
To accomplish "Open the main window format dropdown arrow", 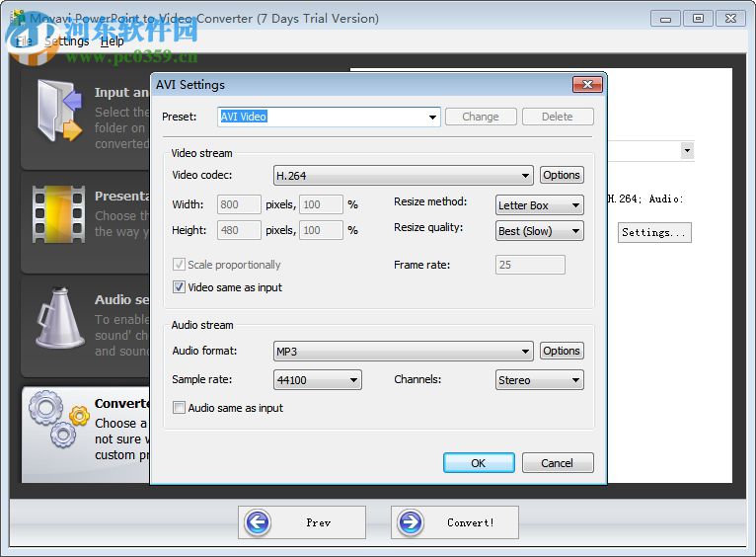I will [x=687, y=150].
